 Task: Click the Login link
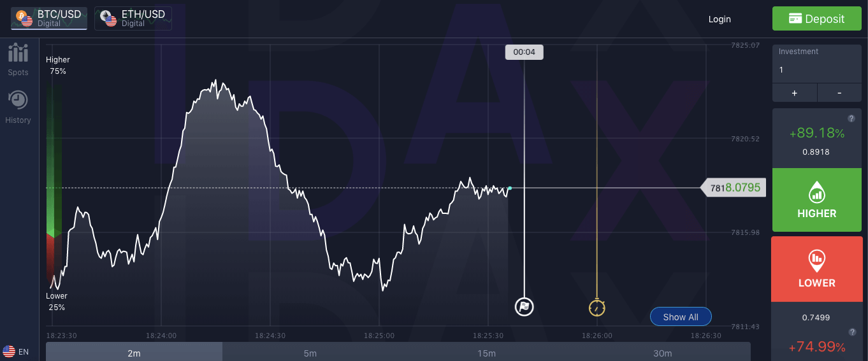tap(720, 19)
